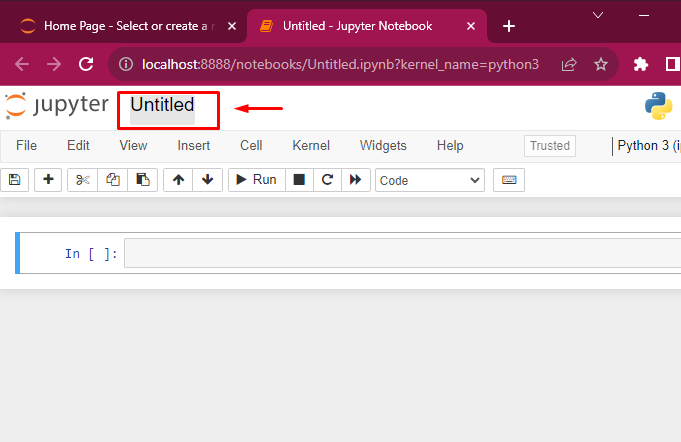
Task: Open the Edit menu
Action: pyautogui.click(x=78, y=145)
